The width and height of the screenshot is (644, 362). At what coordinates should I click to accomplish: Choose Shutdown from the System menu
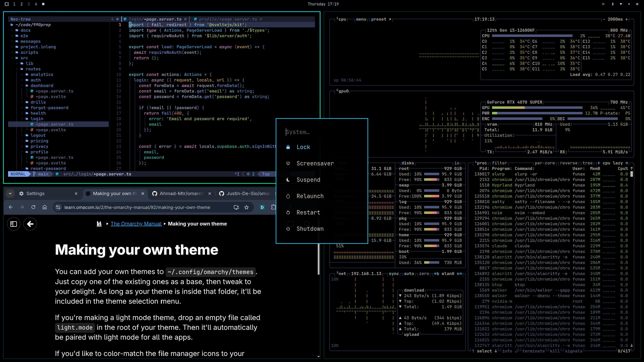(310, 229)
